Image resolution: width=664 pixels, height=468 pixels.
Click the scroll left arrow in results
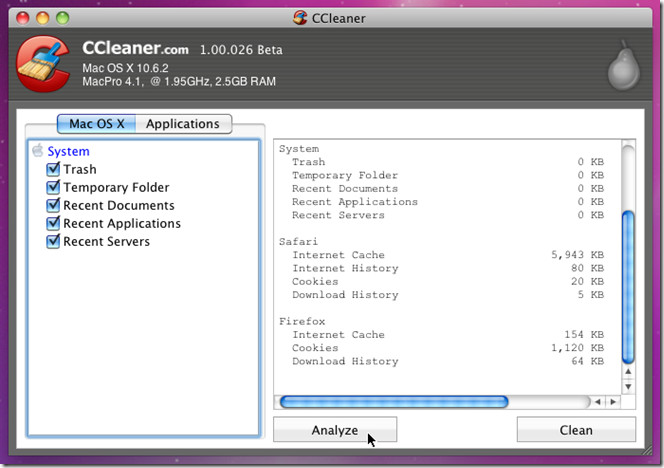[598, 402]
